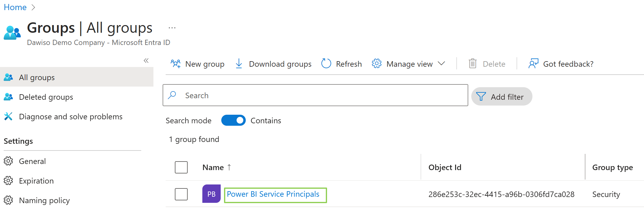Click the New group icon
Viewport: 644px width, 212px height.
tap(175, 64)
